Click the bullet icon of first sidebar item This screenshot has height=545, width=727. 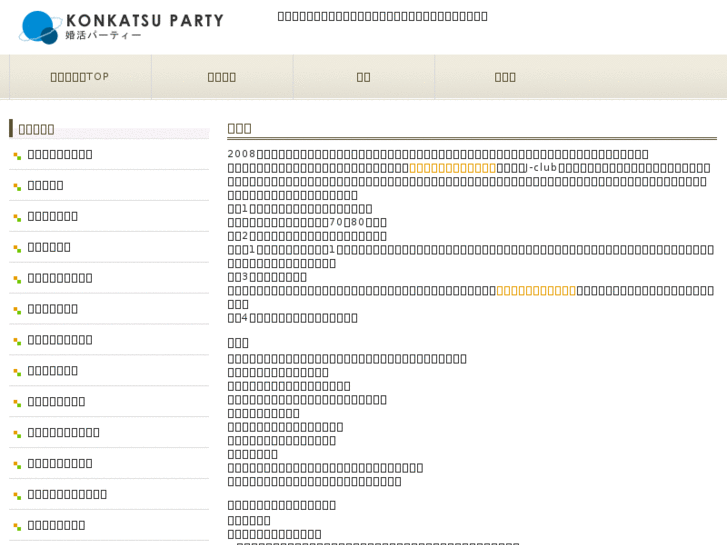[x=17, y=155]
